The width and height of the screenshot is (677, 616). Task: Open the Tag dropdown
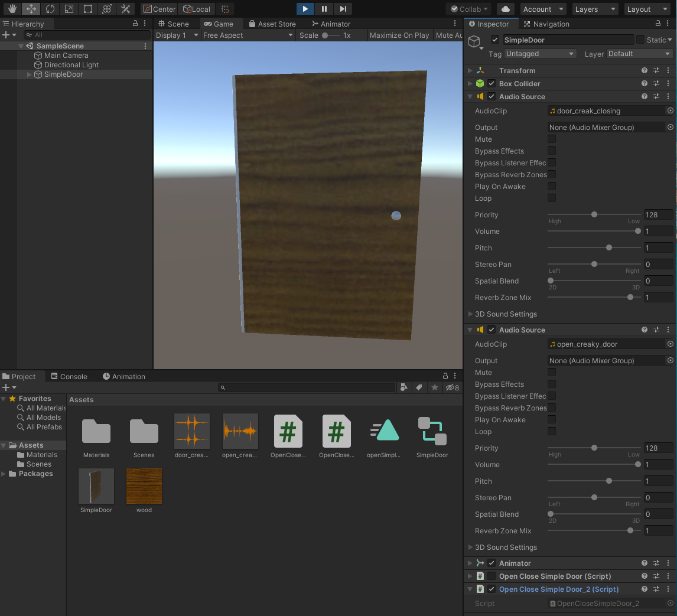[x=540, y=54]
